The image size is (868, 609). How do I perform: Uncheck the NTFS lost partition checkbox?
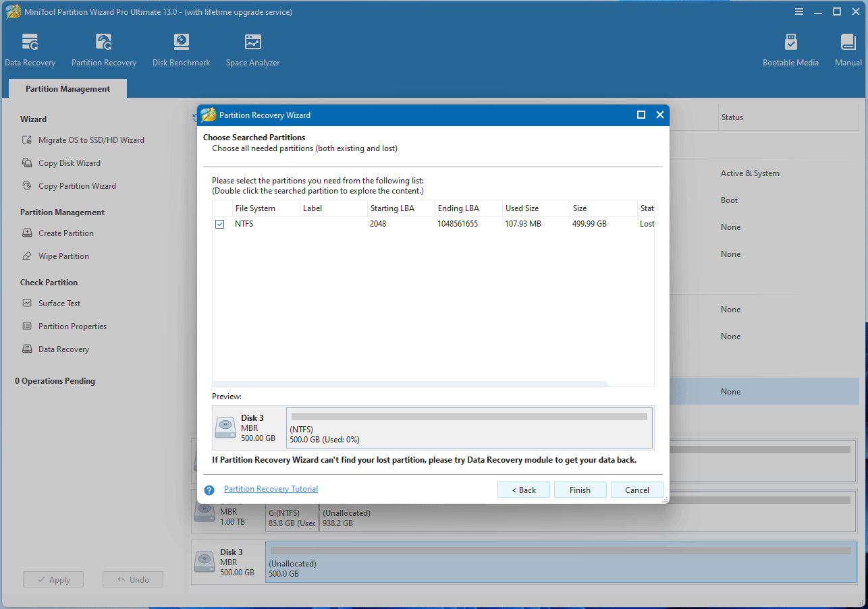tap(220, 224)
